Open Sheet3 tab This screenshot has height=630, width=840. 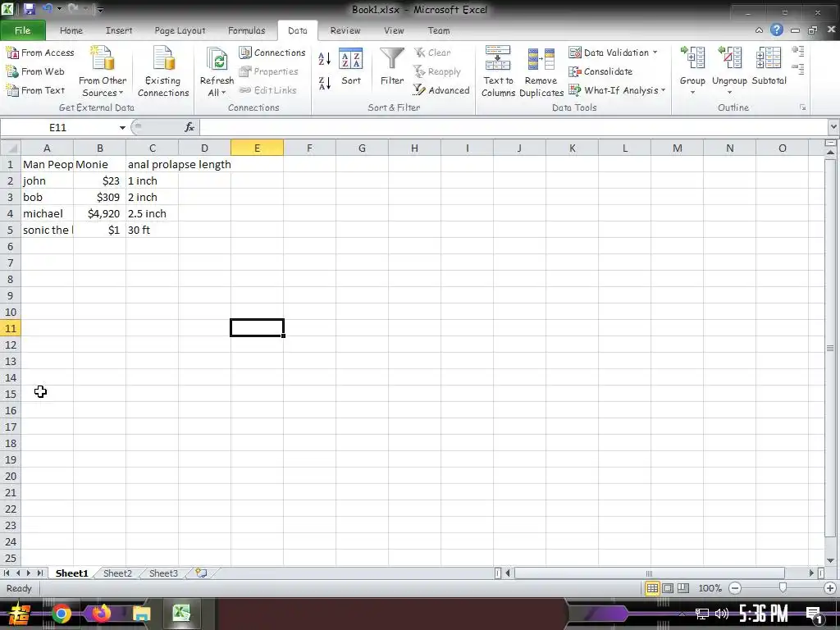[163, 573]
